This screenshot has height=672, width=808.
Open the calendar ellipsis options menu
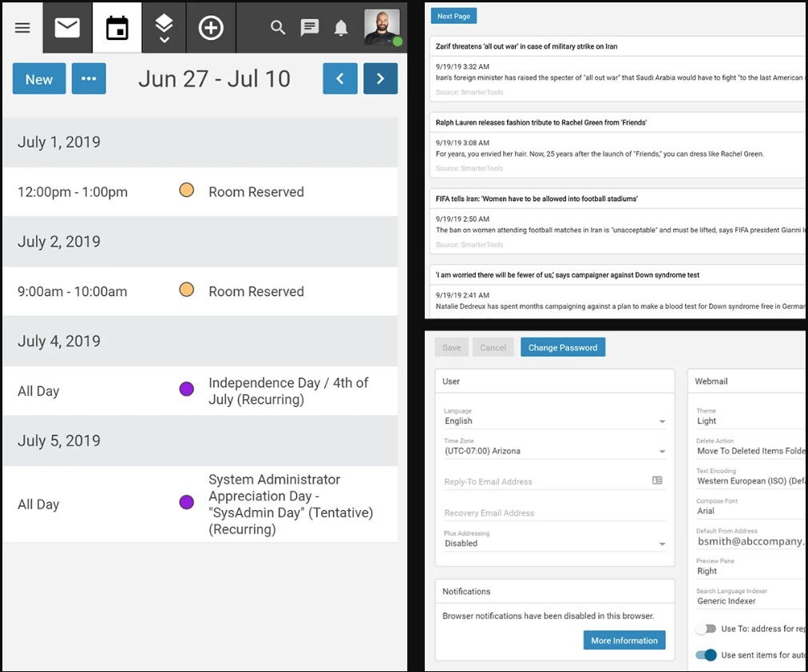pos(89,78)
